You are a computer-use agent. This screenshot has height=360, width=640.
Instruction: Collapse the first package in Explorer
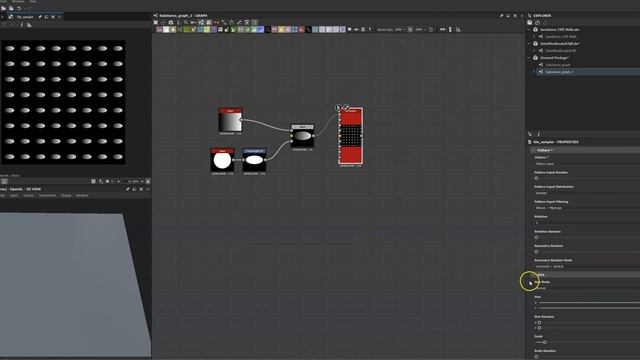529,29
